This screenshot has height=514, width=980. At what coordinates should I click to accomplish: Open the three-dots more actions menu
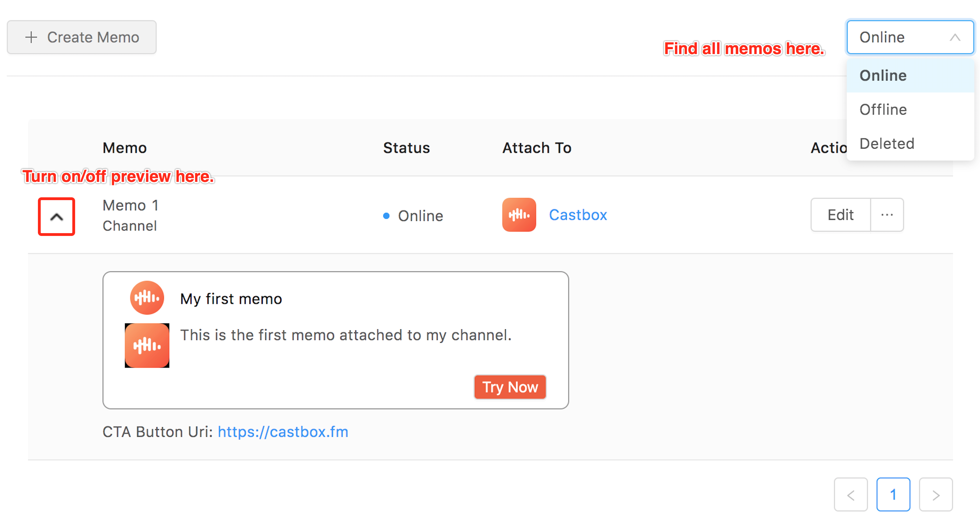coord(887,215)
